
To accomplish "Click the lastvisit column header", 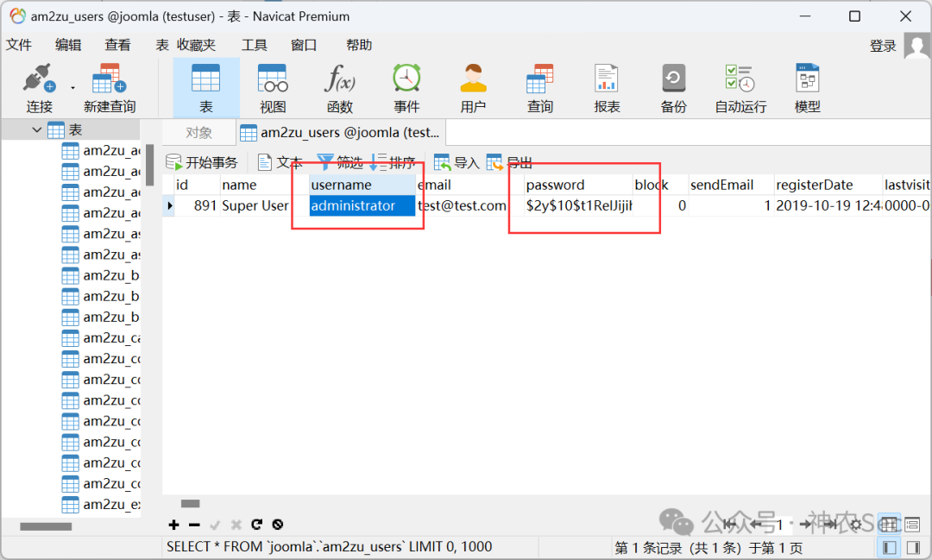I will [907, 185].
